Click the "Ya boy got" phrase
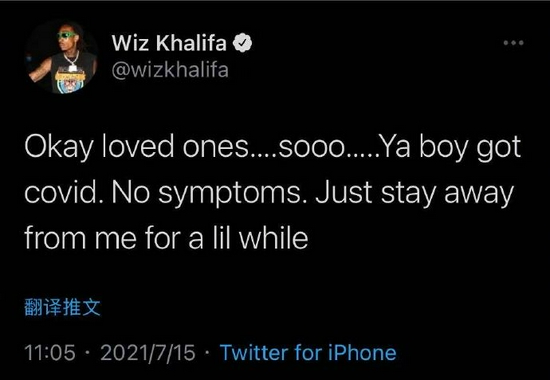The image size is (550, 380). 450,148
